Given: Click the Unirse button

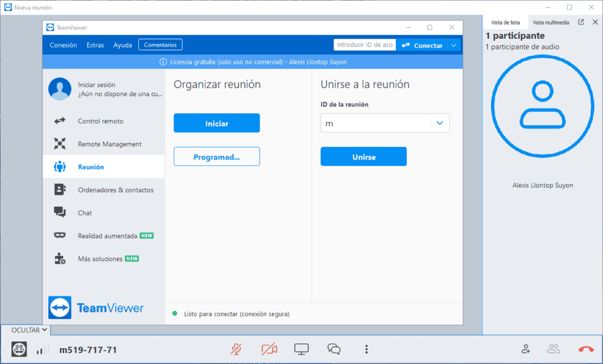Looking at the screenshot, I should pos(363,157).
